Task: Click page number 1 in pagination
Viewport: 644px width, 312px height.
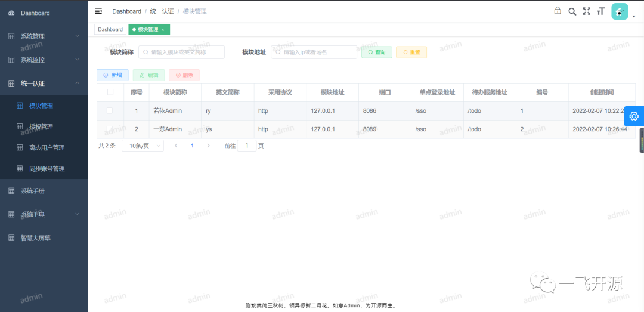Action: (192, 146)
